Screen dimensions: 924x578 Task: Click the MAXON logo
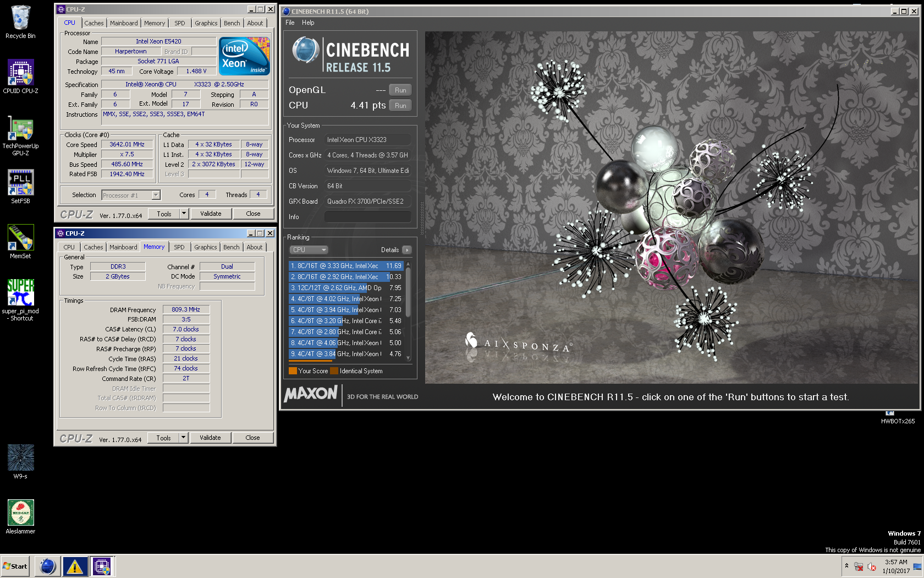[311, 393]
